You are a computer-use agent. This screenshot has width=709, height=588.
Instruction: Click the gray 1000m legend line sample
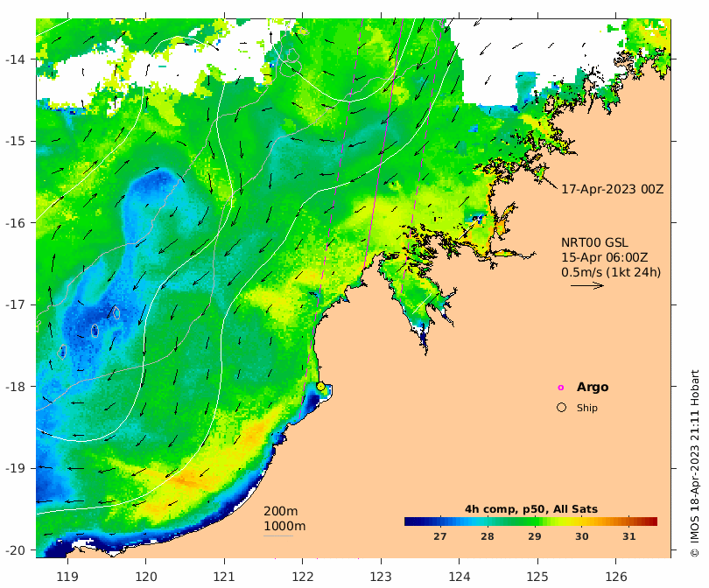[x=278, y=536]
